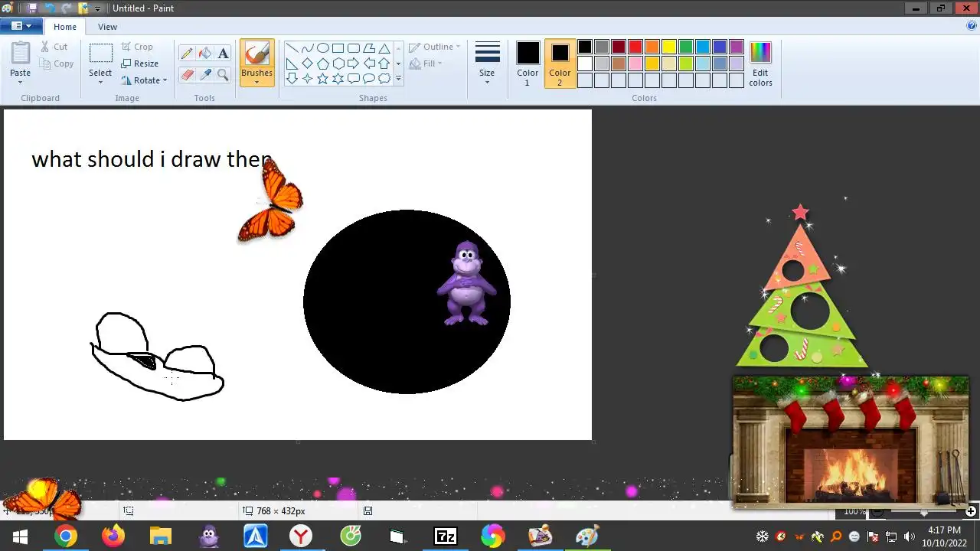Screen dimensions: 980x551
Task: Pick the Pentagon shape
Action: 322,63
